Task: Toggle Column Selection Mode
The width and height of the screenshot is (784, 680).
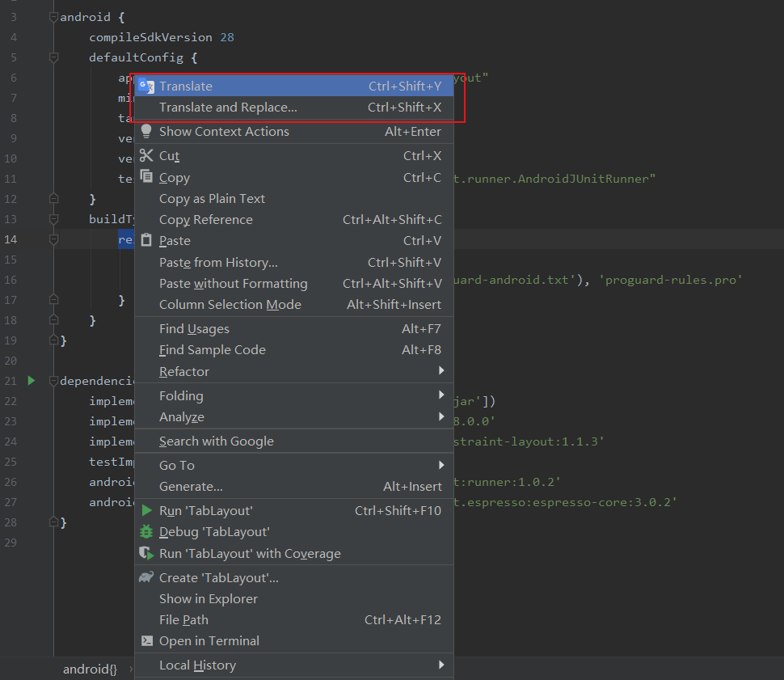Action: [x=294, y=305]
